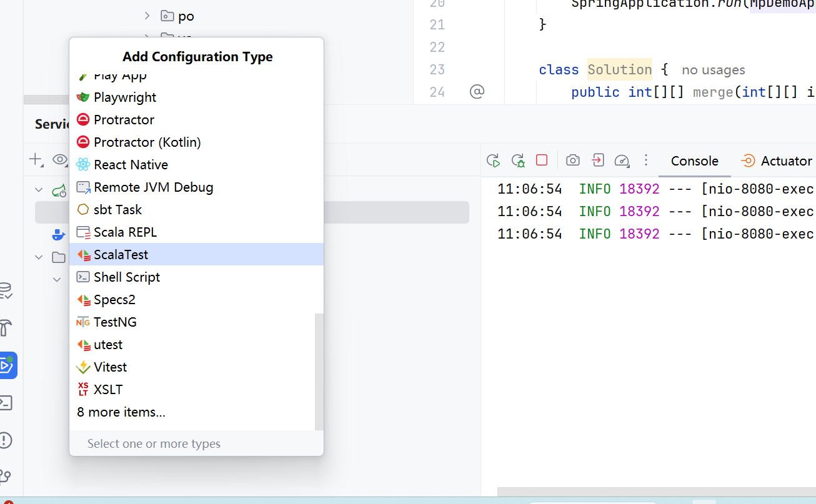Click the last 11:06:54 INFO log line
Image resolution: width=816 pixels, height=504 pixels.
tap(656, 234)
